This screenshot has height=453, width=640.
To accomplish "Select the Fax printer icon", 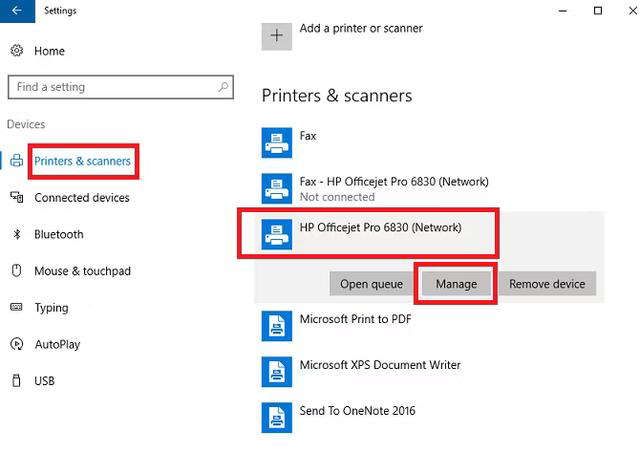I will tap(277, 143).
